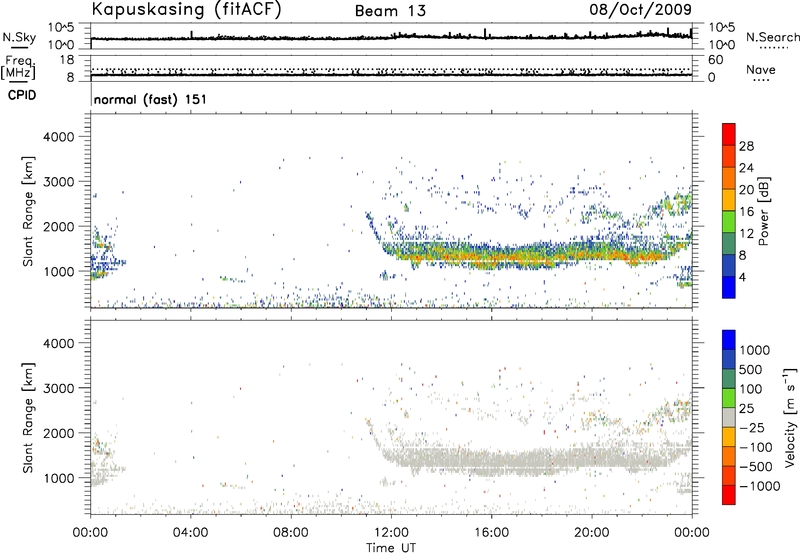The width and height of the screenshot is (800, 554).
Task: Click the '4' tick on the power colorbar
Action: coord(742,277)
